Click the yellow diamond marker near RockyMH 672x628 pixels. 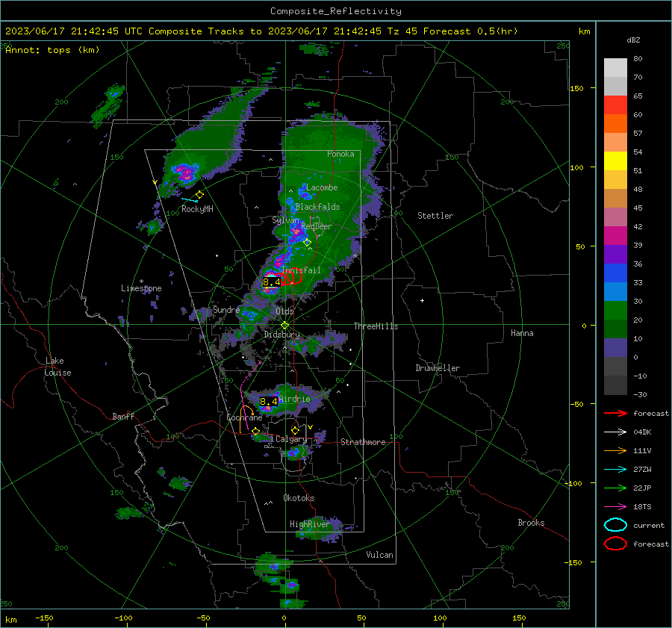[199, 195]
